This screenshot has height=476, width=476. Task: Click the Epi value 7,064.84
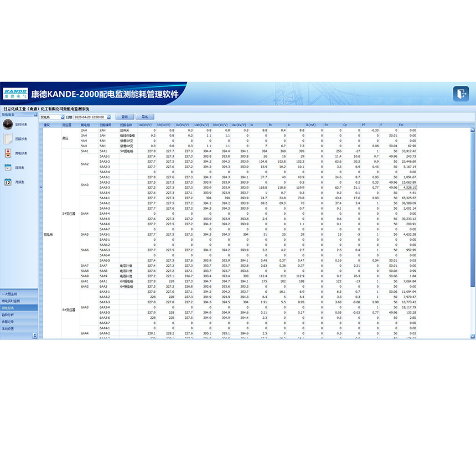(x=407, y=281)
